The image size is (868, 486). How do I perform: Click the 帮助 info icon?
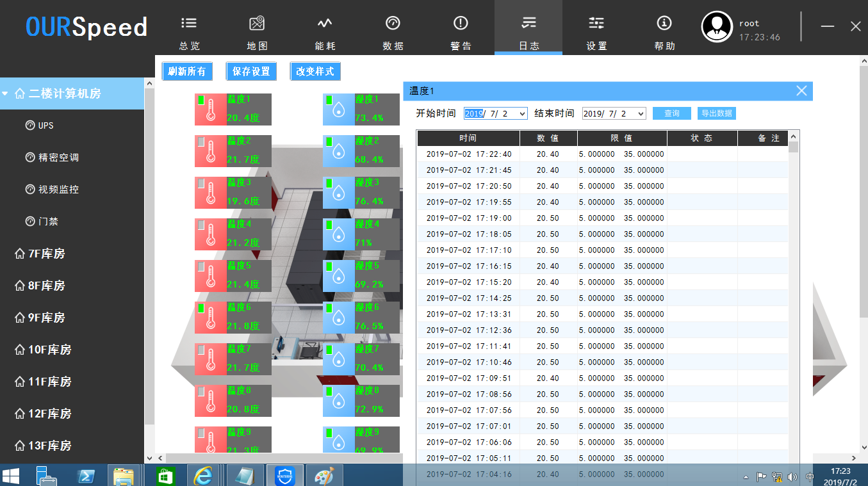pyautogui.click(x=664, y=24)
